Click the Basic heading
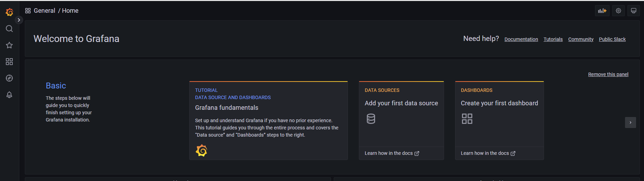 [x=56, y=86]
